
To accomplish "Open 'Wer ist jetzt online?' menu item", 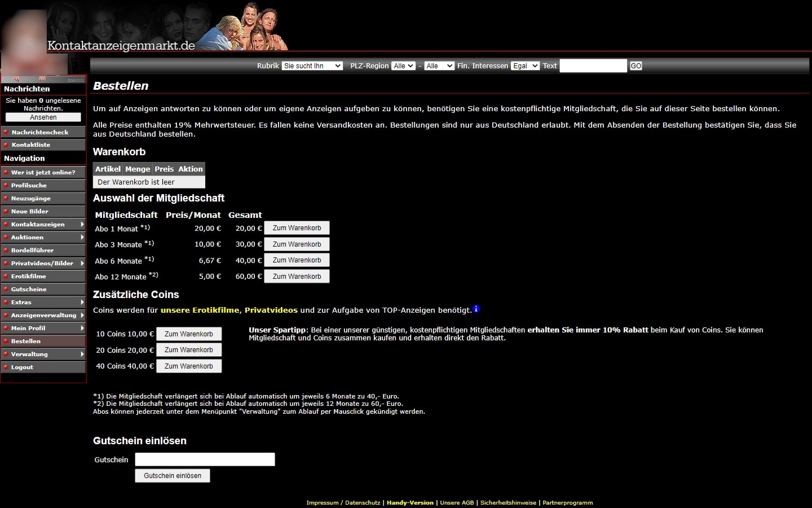I will coord(43,172).
